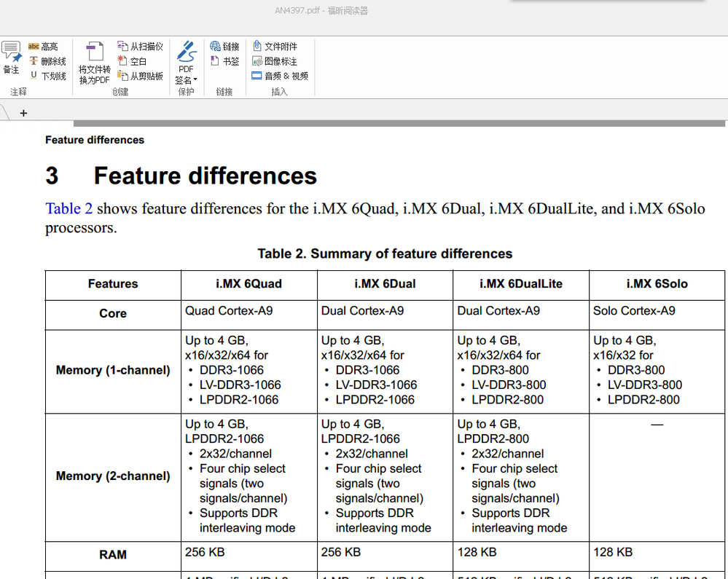Click the 'Core' row label

click(113, 314)
